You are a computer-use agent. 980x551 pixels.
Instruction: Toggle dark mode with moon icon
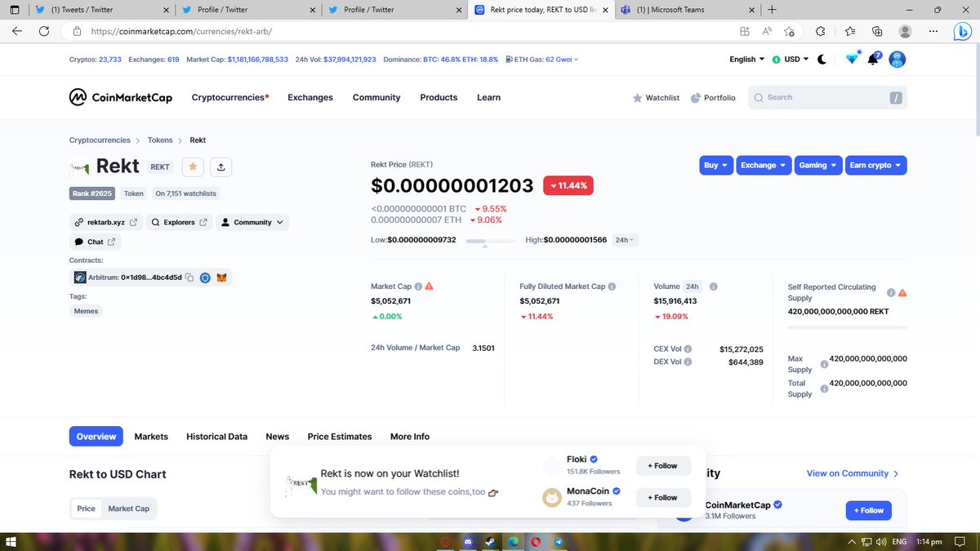pyautogui.click(x=822, y=59)
